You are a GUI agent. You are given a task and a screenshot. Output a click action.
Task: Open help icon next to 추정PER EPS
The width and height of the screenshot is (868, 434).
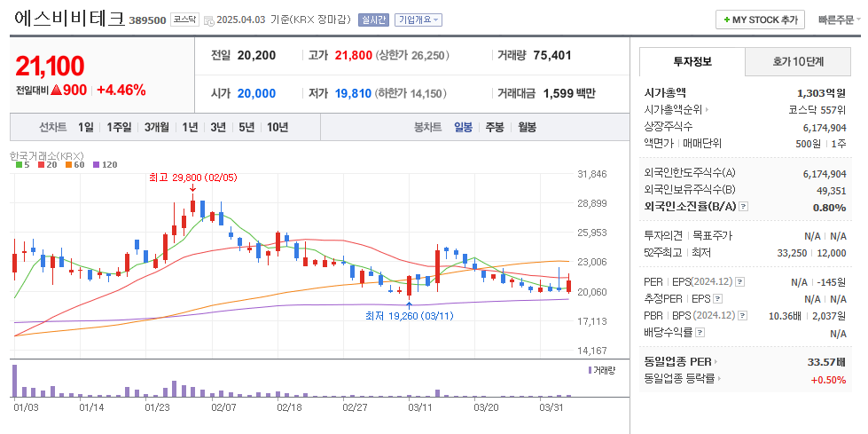718,299
